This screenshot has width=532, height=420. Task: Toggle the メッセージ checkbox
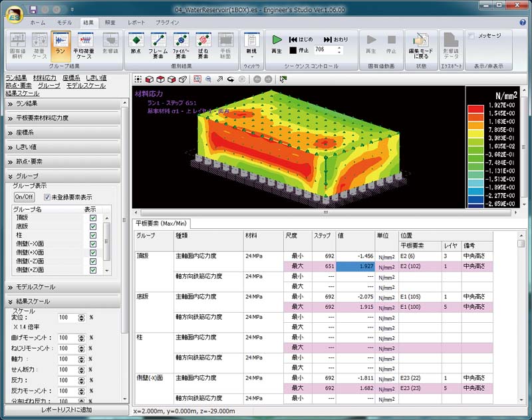pos(471,36)
